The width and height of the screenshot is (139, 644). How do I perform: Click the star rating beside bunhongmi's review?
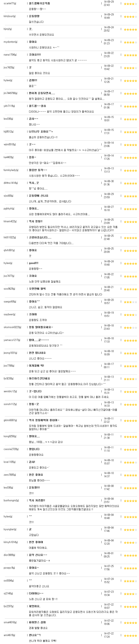[130, 501]
